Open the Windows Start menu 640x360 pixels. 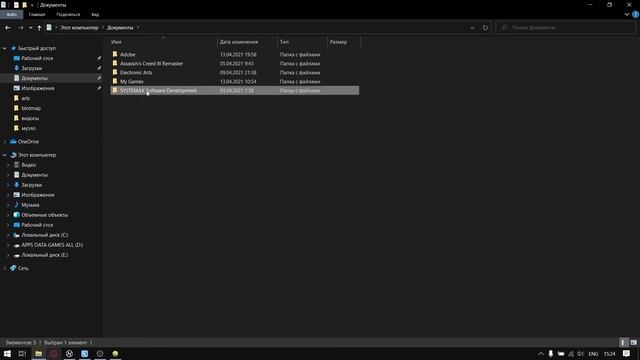7,353
